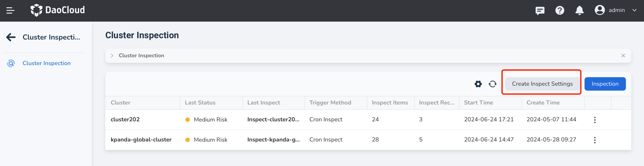Open the Inspect-kpanda-g... last inspect record
The width and height of the screenshot is (644, 166).
pos(273,140)
